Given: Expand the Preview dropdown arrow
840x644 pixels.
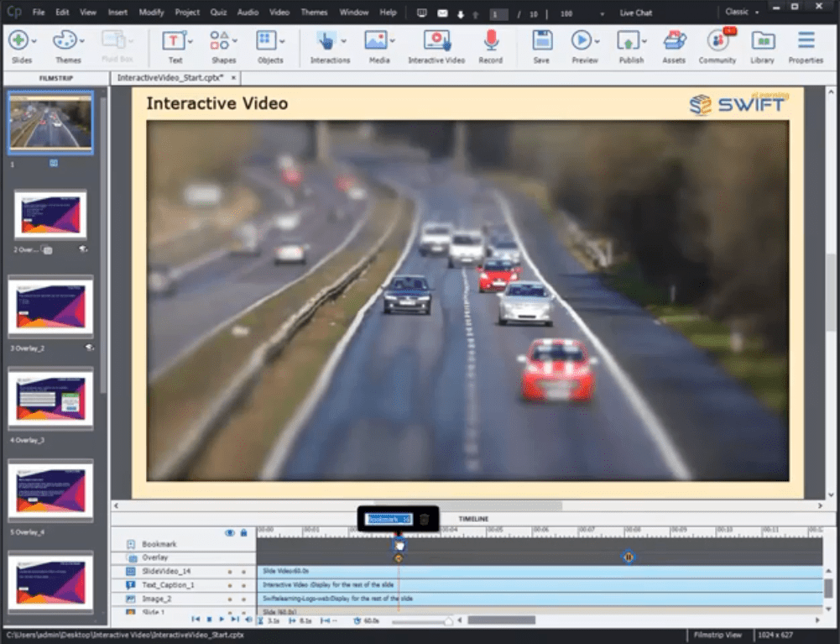Looking at the screenshot, I should (x=597, y=40).
